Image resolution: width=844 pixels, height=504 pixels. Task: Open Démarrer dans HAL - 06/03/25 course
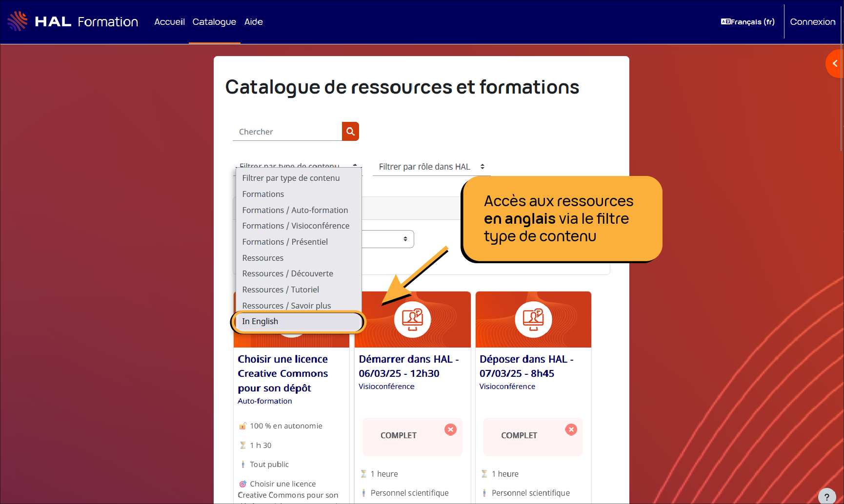409,366
